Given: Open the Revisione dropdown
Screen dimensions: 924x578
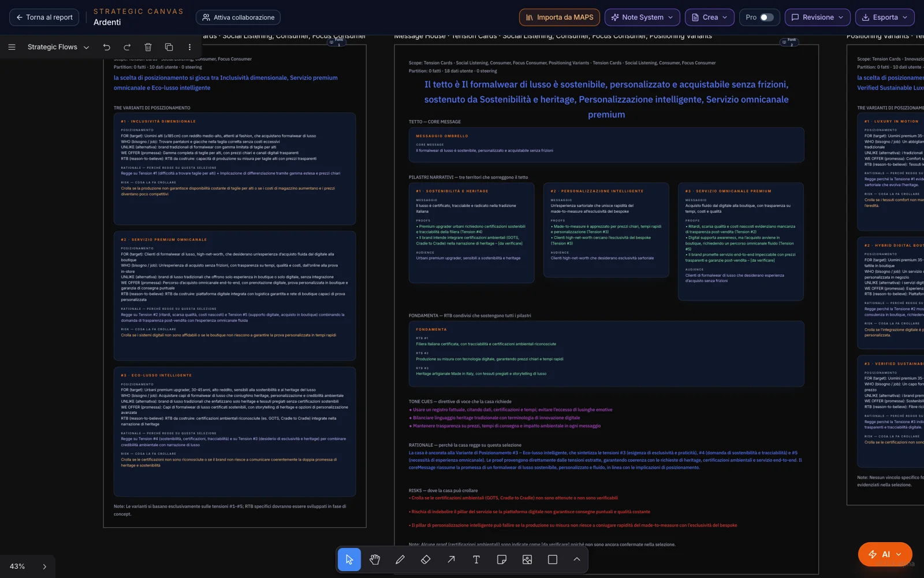Looking at the screenshot, I should [818, 17].
